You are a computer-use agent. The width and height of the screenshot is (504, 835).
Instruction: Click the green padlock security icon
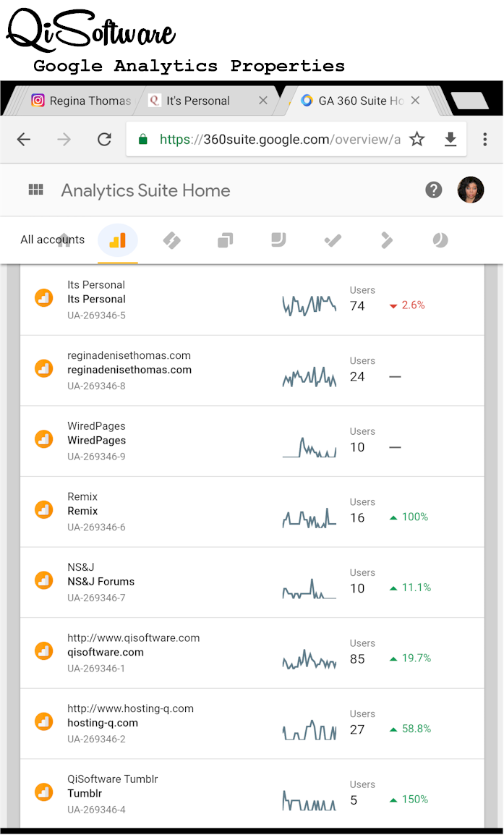tap(142, 140)
